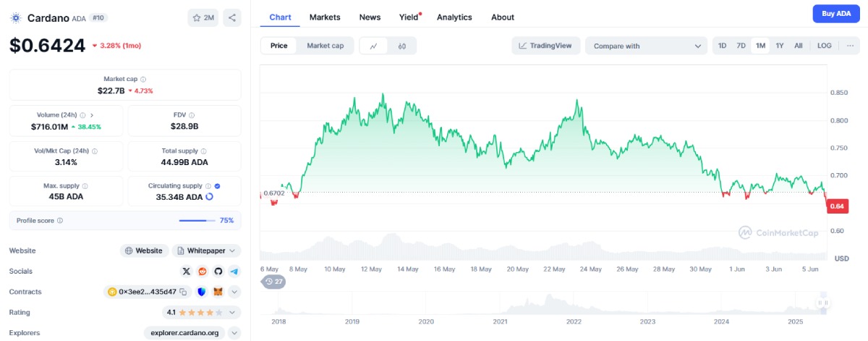Set chart range to 1M
Screen dimensions: 868x341
pos(760,46)
